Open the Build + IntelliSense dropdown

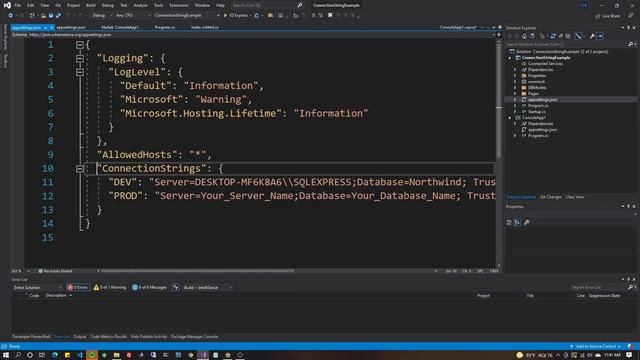207,287
